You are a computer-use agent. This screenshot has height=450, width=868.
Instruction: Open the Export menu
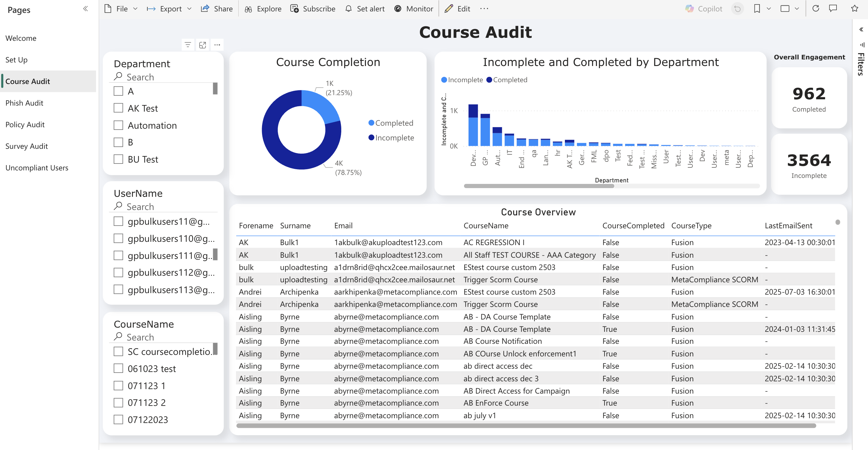click(x=169, y=9)
